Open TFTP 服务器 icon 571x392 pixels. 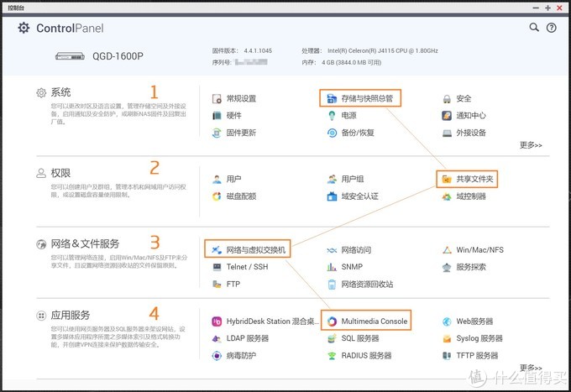pyautogui.click(x=447, y=356)
